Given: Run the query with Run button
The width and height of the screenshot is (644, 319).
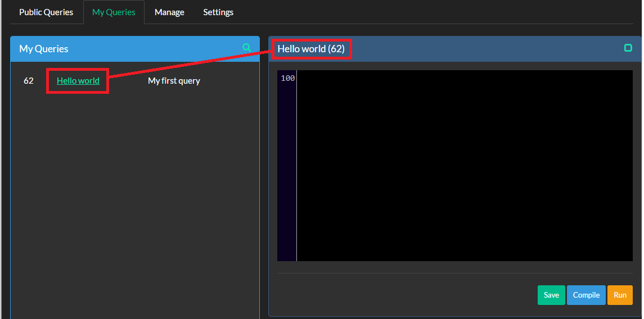Looking at the screenshot, I should (620, 295).
